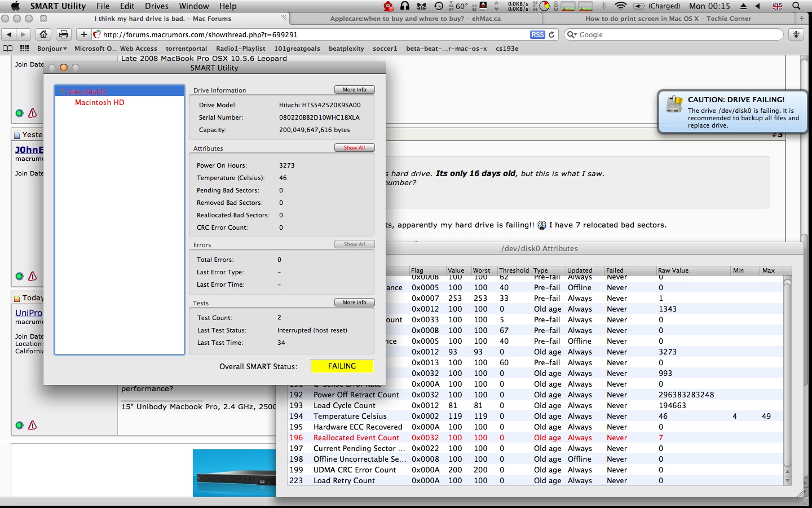The image size is (812, 508).
Task: Switch to the Applecare ehMac.ca tab
Action: [416, 19]
